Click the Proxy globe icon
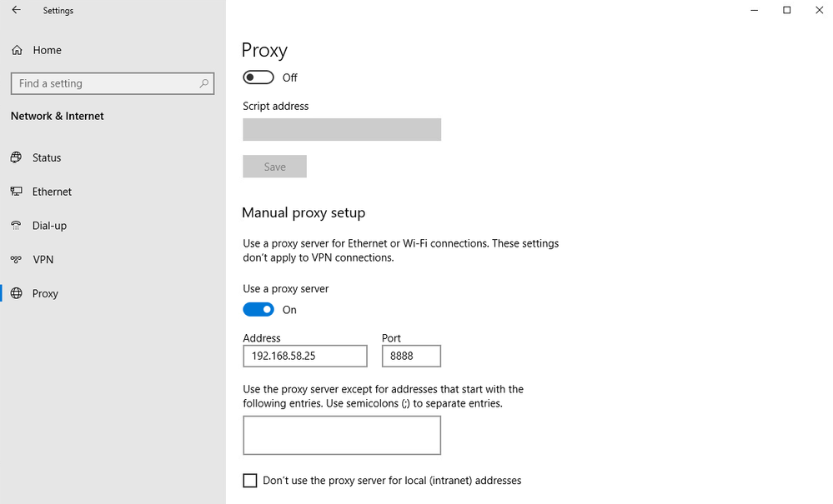This screenshot has height=504, width=833. [17, 293]
